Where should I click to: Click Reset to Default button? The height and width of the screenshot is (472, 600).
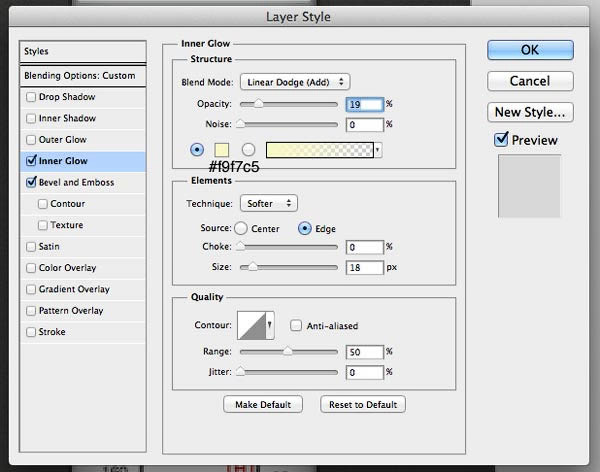pyautogui.click(x=363, y=405)
